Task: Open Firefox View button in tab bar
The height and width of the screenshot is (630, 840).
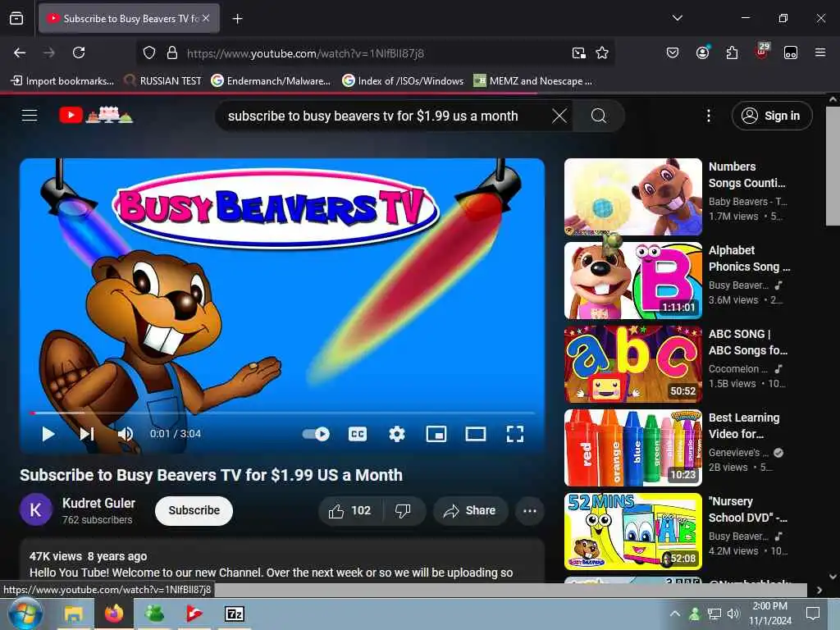Action: pos(16,18)
